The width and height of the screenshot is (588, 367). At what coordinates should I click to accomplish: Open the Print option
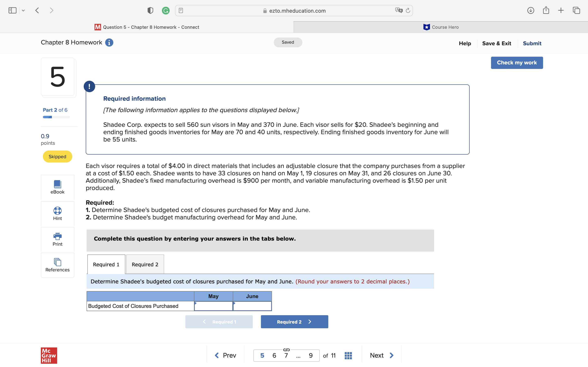click(57, 239)
